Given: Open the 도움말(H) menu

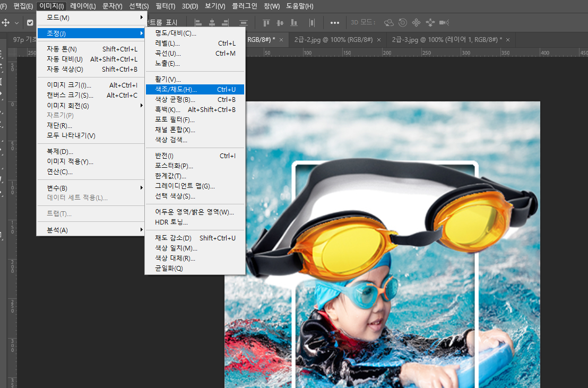Looking at the screenshot, I should (x=300, y=6).
